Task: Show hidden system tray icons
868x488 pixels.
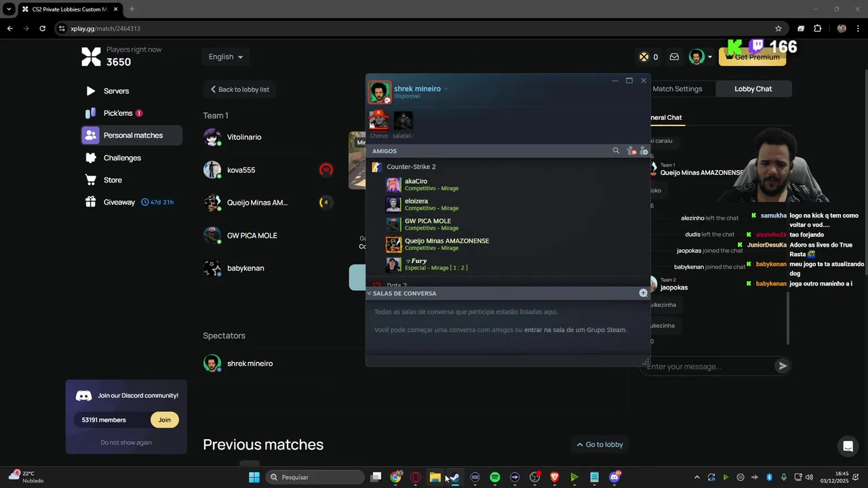Action: click(696, 477)
